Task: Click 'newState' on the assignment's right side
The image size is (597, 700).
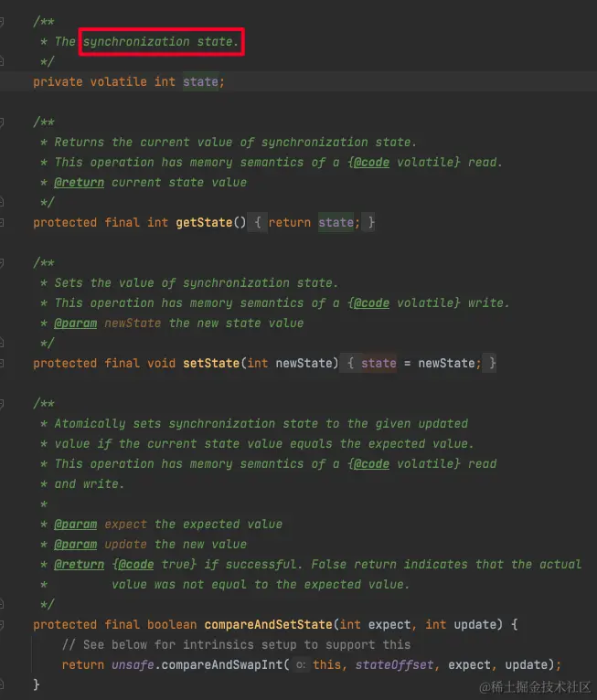Action: [446, 363]
